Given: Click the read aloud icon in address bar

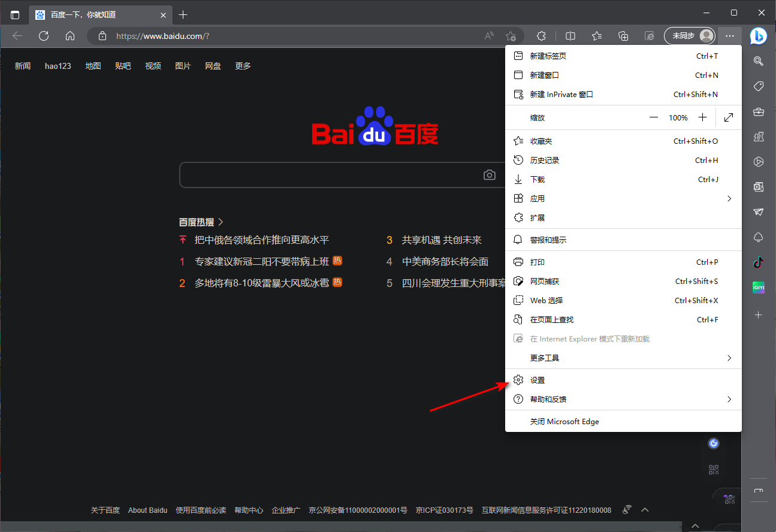Looking at the screenshot, I should click(x=490, y=36).
